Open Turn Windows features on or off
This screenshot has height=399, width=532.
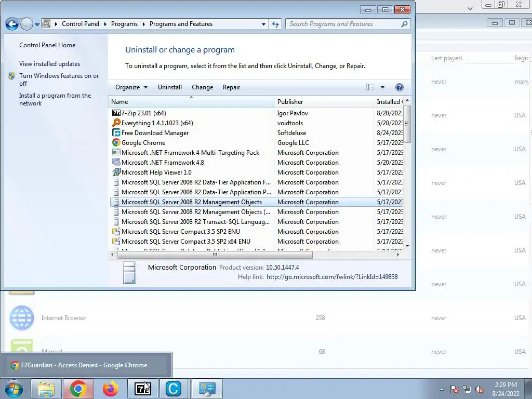click(x=59, y=79)
